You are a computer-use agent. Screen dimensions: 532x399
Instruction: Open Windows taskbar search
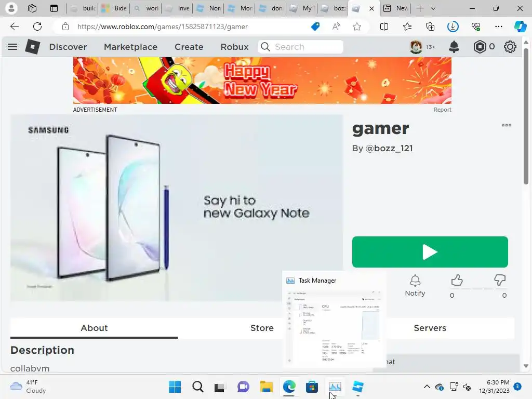click(198, 387)
